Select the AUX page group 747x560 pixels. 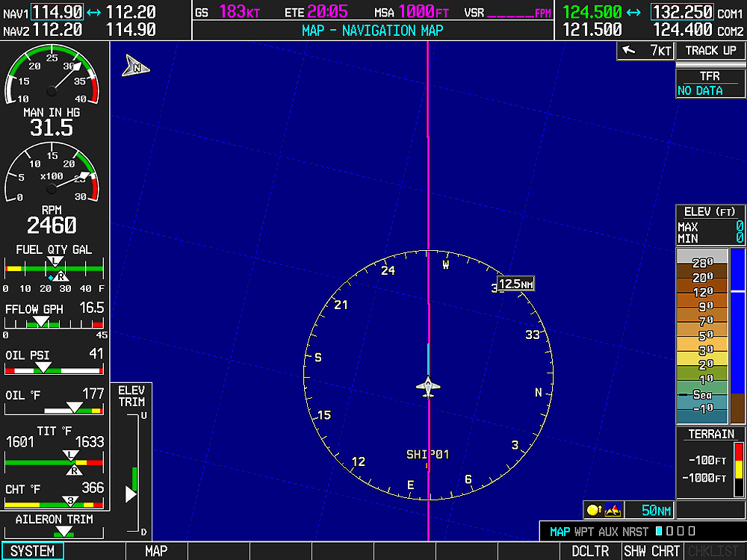coord(608,532)
